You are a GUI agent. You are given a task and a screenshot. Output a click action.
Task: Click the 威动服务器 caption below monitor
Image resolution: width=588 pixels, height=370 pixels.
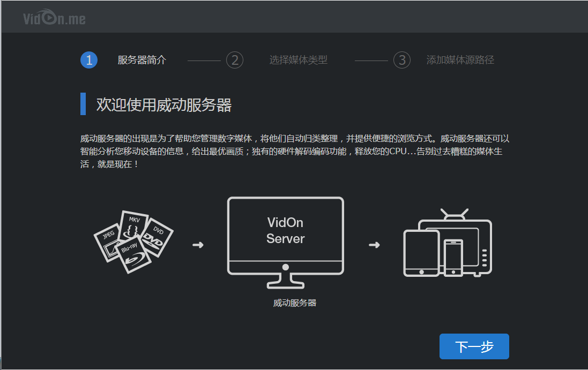(x=294, y=303)
